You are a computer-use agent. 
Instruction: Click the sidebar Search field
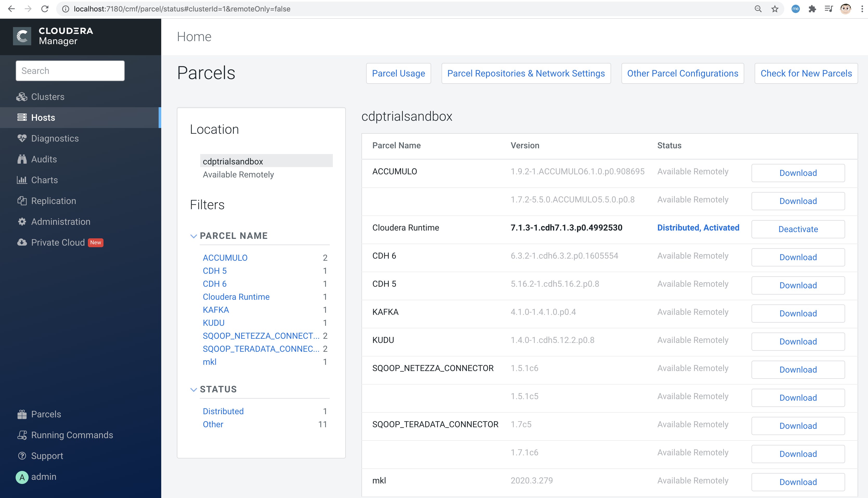tap(70, 71)
